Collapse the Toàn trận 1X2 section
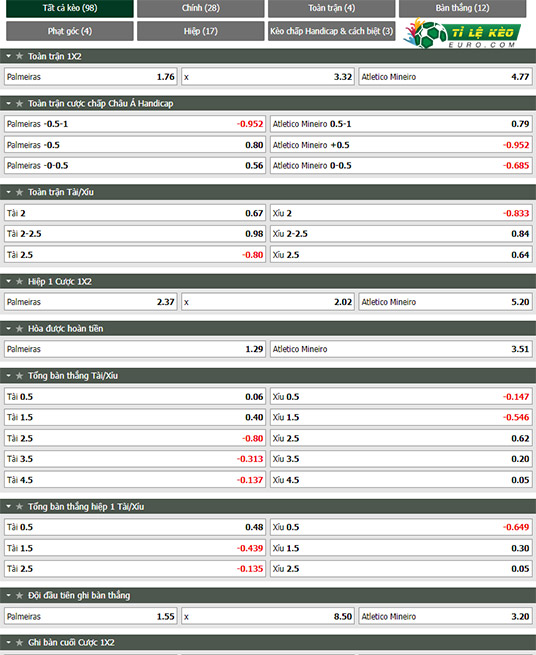Screen dimensions: 536x655 click(x=8, y=56)
